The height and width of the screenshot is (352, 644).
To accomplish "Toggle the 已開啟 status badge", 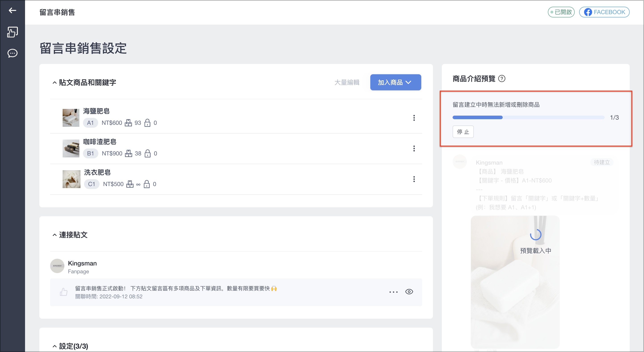I will (561, 12).
